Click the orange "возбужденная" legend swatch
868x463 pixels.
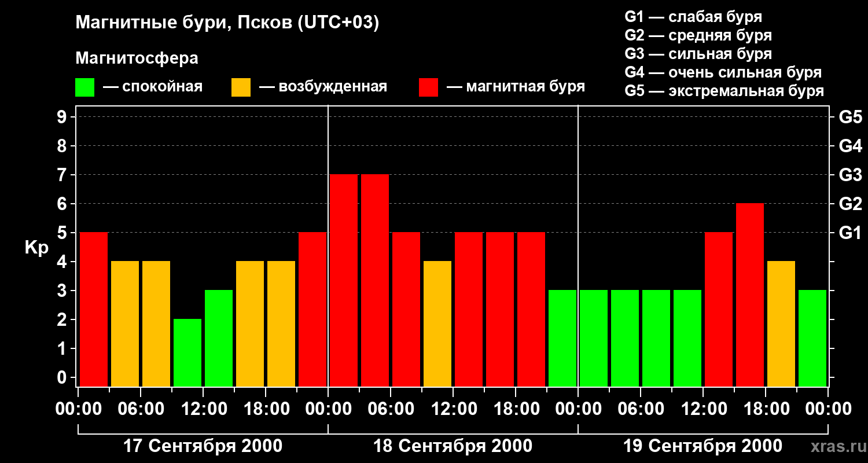[241, 87]
